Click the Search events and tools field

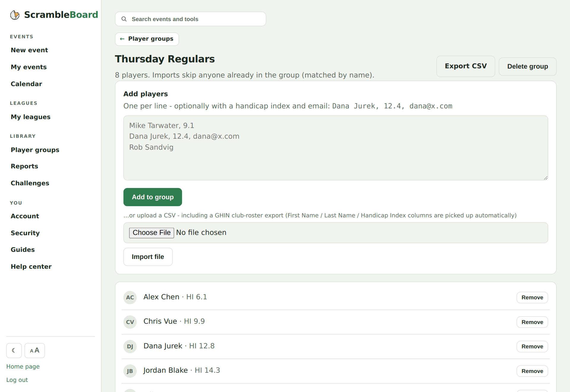point(191,19)
